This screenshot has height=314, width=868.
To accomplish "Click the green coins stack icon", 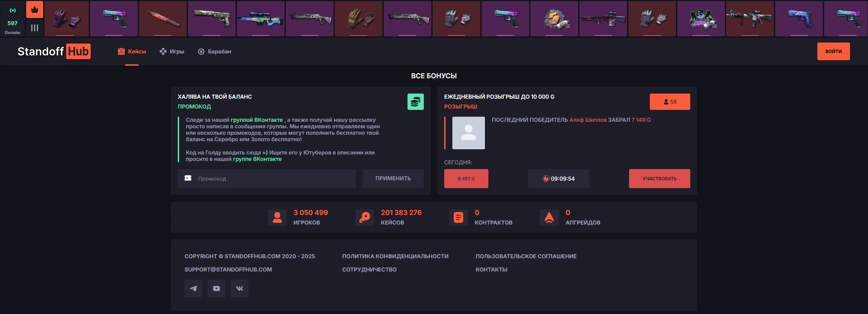I will pyautogui.click(x=416, y=102).
